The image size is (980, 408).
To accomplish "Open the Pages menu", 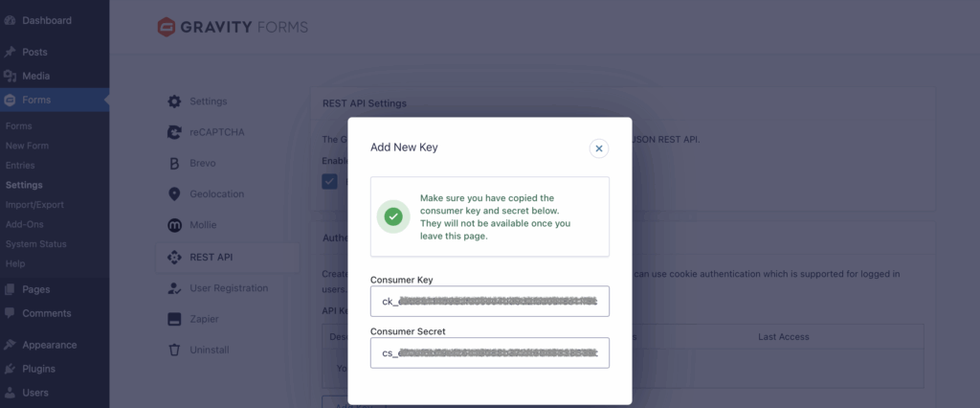I will click(x=35, y=289).
